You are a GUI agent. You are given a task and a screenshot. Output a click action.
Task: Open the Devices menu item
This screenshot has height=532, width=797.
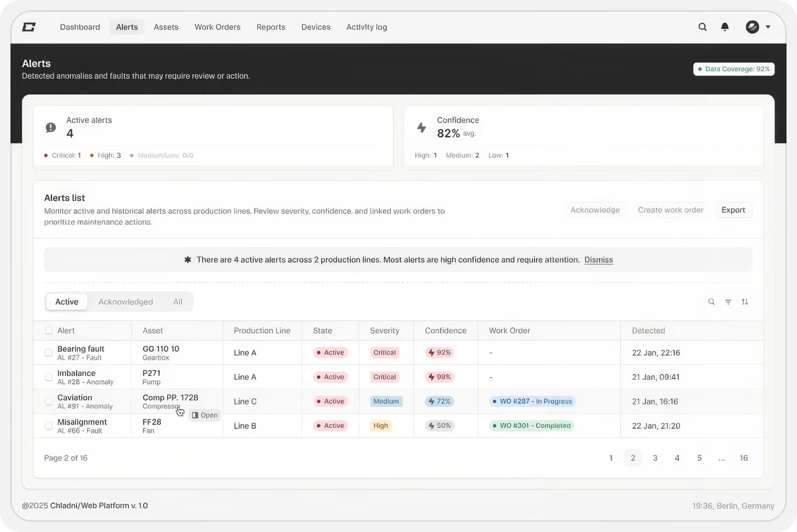[316, 27]
